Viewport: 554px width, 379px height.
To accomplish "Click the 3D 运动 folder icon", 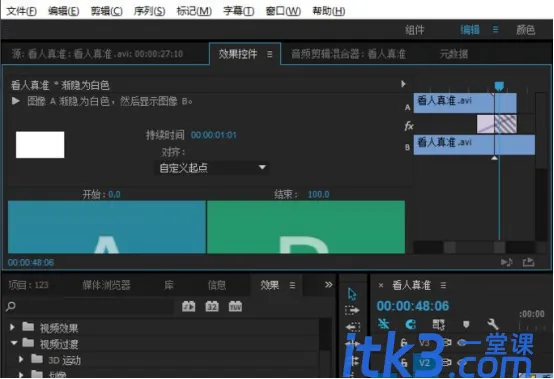I will click(37, 359).
